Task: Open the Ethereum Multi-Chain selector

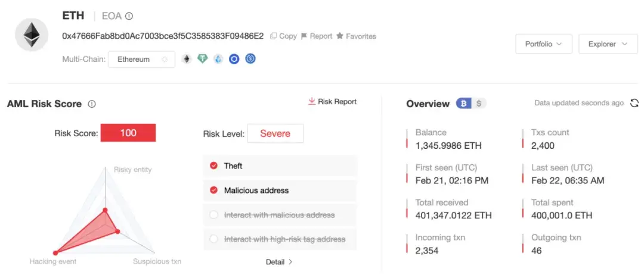Action: [x=142, y=60]
